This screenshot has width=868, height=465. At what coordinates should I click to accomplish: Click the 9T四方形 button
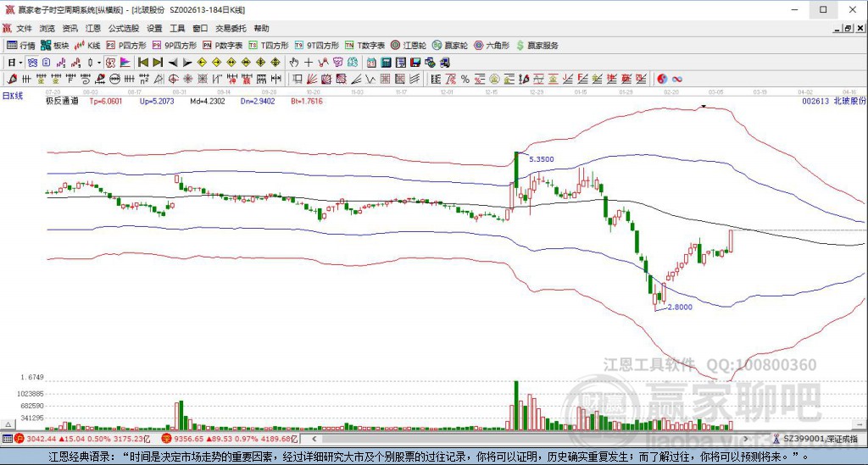(317, 46)
